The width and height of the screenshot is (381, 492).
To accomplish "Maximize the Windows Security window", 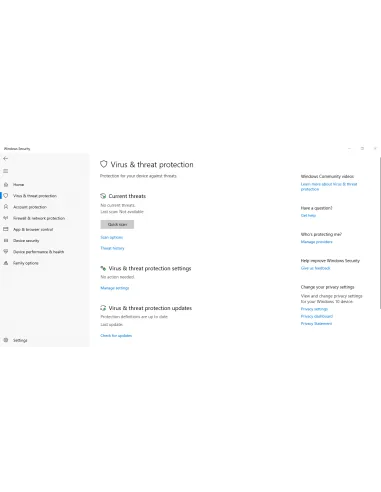I will pos(362,149).
